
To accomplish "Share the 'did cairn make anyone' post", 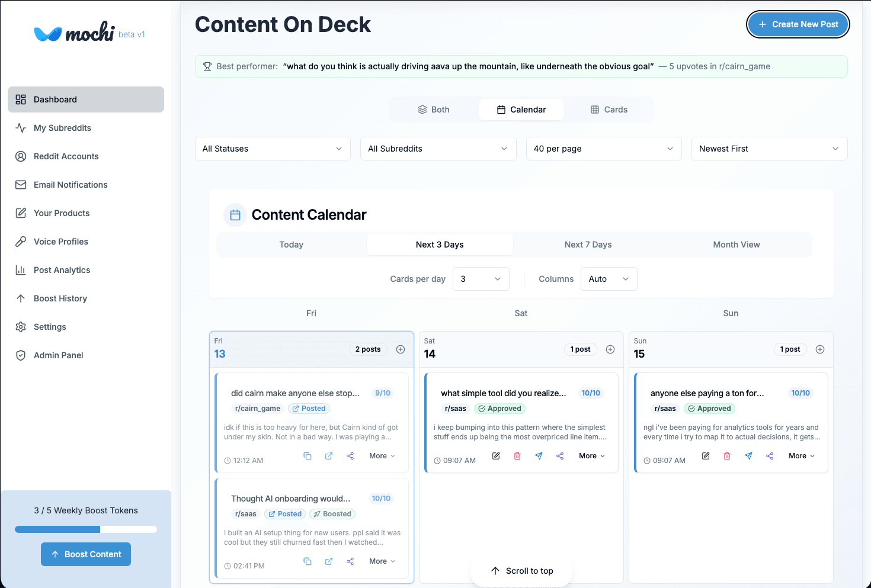I will pos(350,455).
